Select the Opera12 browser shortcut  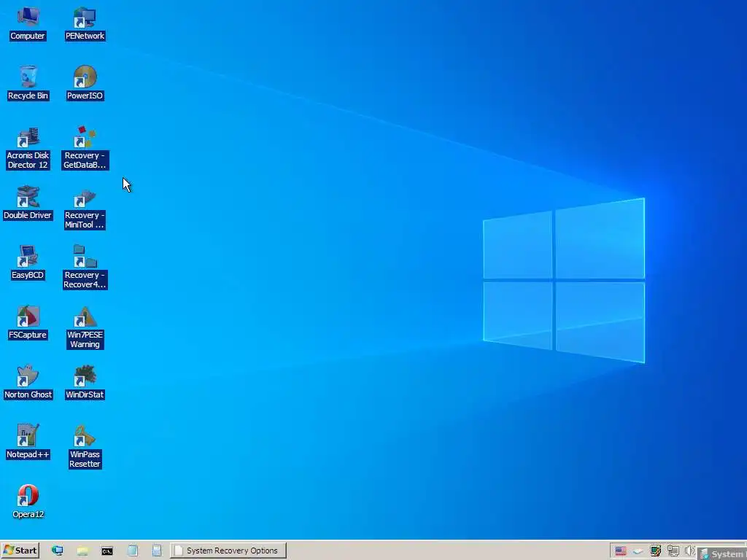coord(28,502)
